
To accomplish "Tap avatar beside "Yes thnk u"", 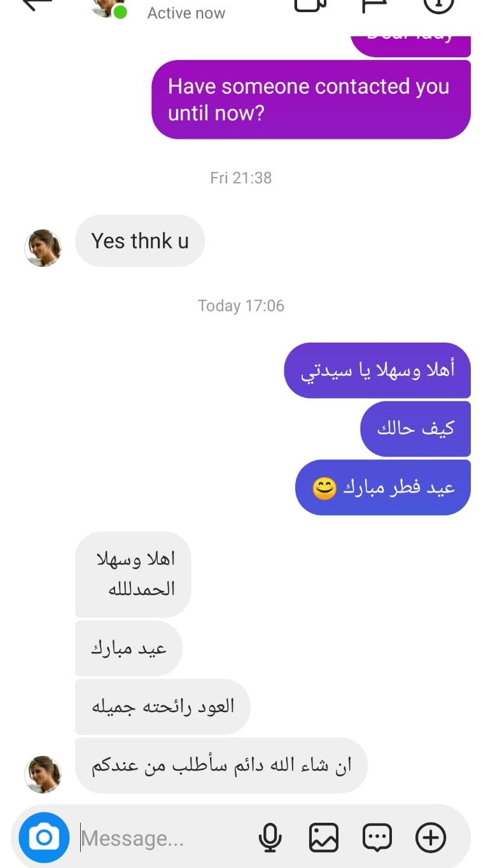I will pos(43,248).
